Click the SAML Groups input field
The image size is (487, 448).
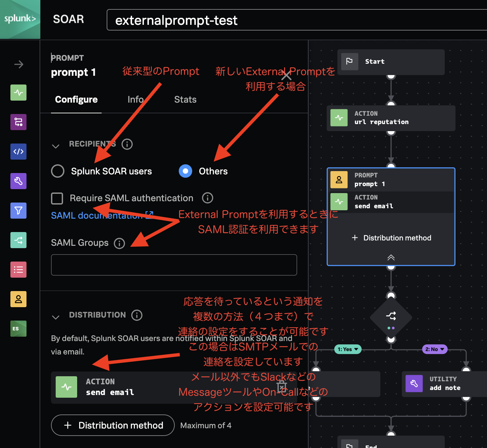(174, 265)
